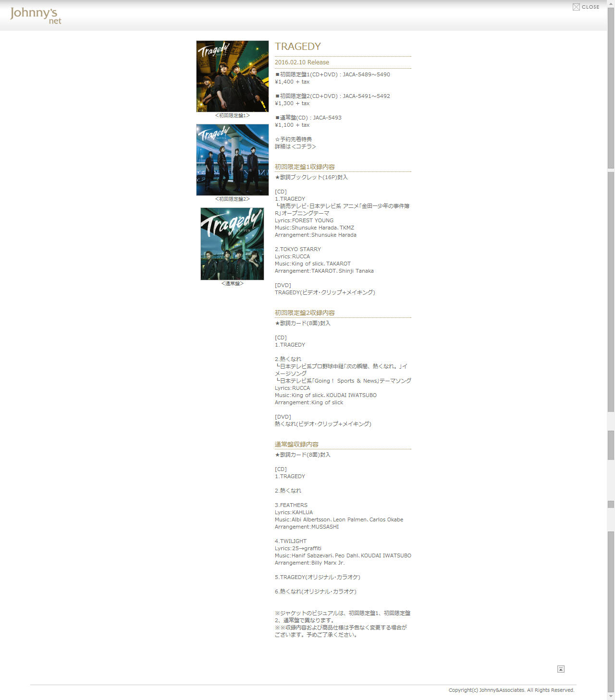Click the 初回限定盤2収録内容 heading

click(x=305, y=313)
